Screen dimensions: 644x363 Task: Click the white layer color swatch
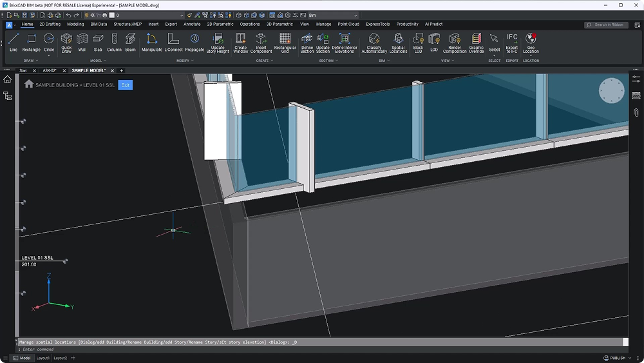pyautogui.click(x=111, y=15)
